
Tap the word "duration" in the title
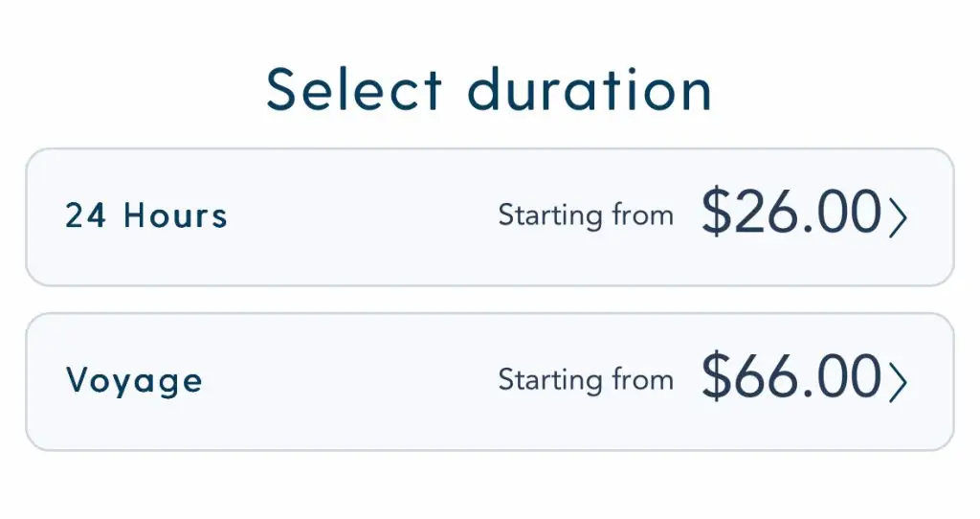[590, 90]
